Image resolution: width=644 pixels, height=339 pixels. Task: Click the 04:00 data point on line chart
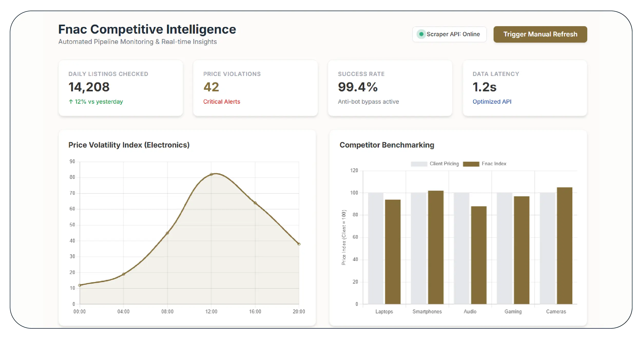point(123,274)
